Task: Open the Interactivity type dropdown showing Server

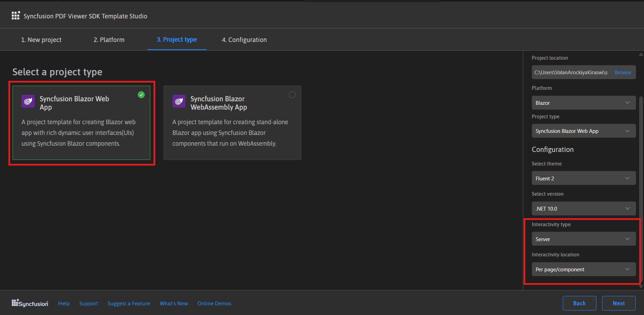Action: coord(584,239)
